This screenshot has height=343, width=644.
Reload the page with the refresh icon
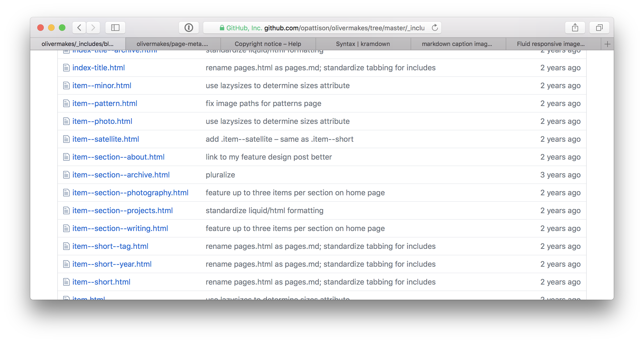tap(435, 28)
